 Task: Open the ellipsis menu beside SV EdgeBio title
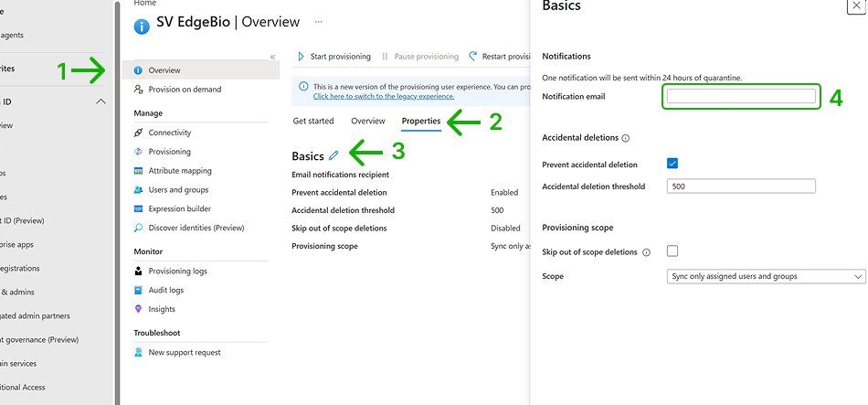pos(318,22)
